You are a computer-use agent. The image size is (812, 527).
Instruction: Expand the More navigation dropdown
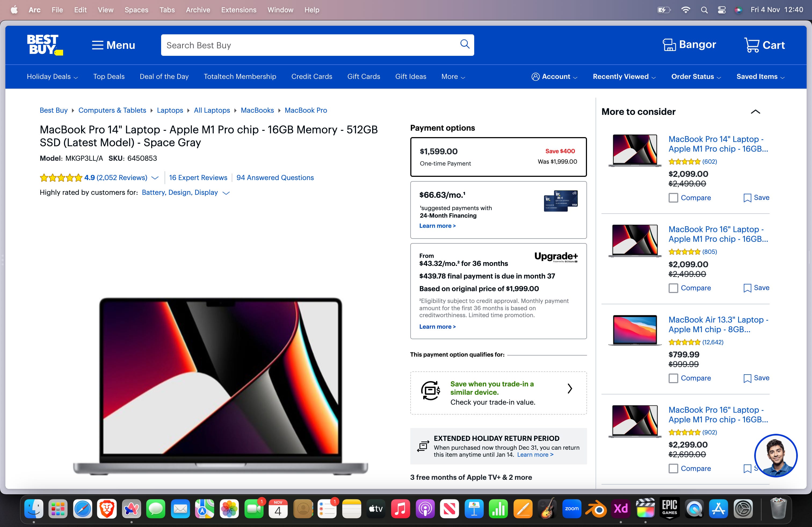pyautogui.click(x=453, y=77)
